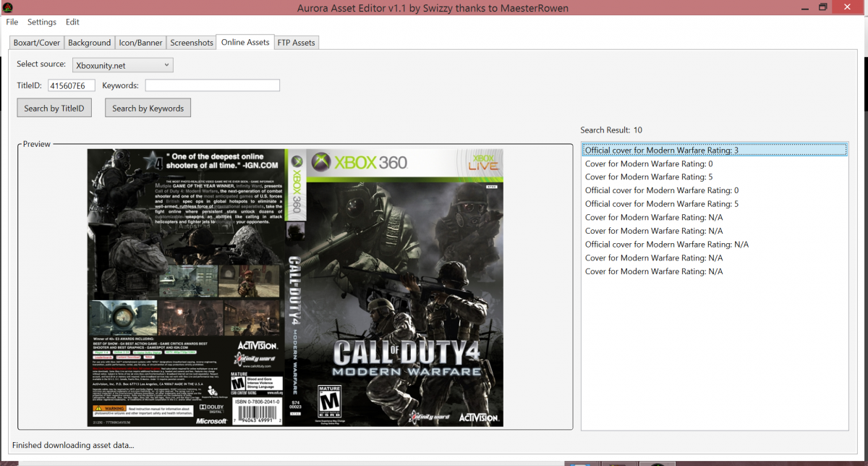Viewport: 868px width, 466px height.
Task: Click the Search by Keywords button
Action: [148, 109]
